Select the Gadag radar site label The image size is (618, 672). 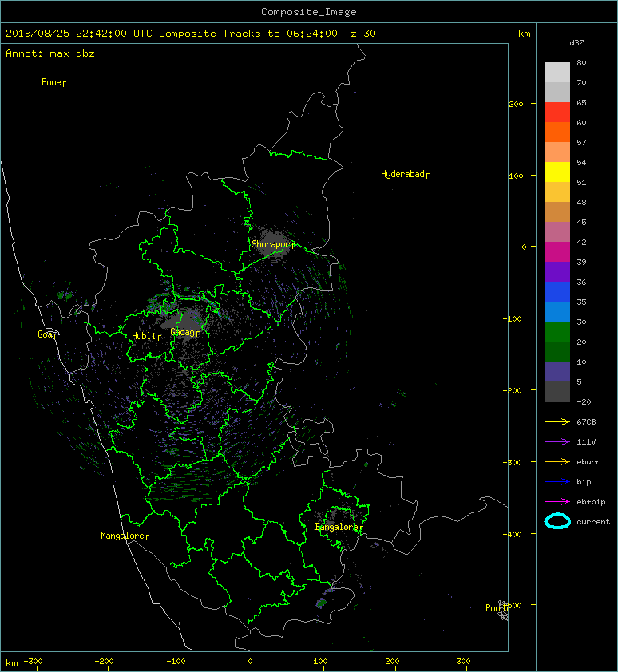(183, 332)
